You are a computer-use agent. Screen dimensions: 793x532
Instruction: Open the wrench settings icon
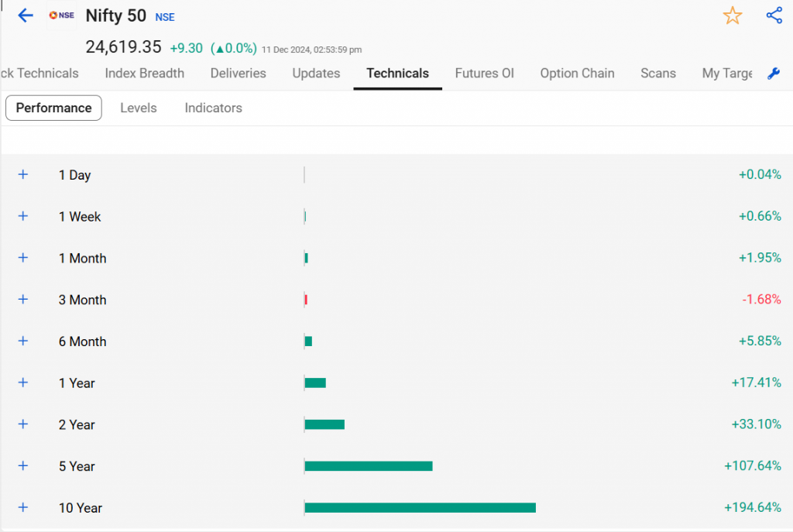[x=774, y=74]
